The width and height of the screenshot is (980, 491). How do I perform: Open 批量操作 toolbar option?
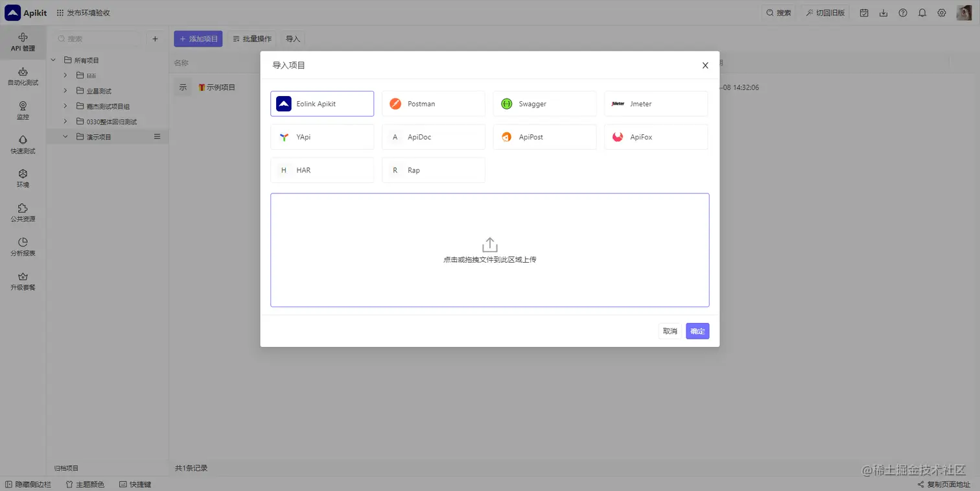point(252,39)
